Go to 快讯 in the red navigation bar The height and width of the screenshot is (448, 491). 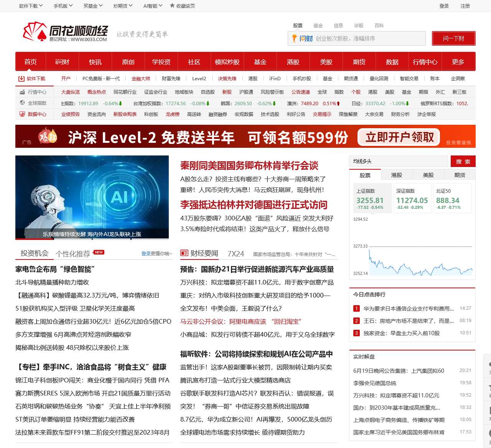point(95,62)
